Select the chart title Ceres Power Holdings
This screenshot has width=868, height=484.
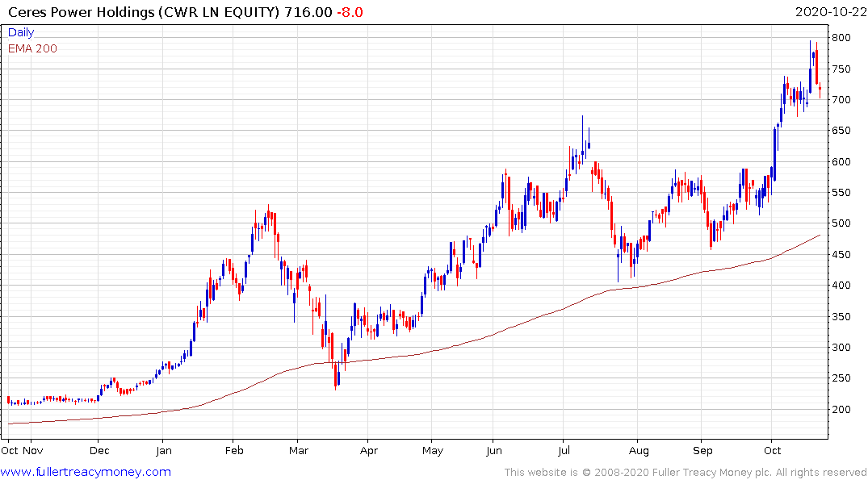pyautogui.click(x=82, y=12)
